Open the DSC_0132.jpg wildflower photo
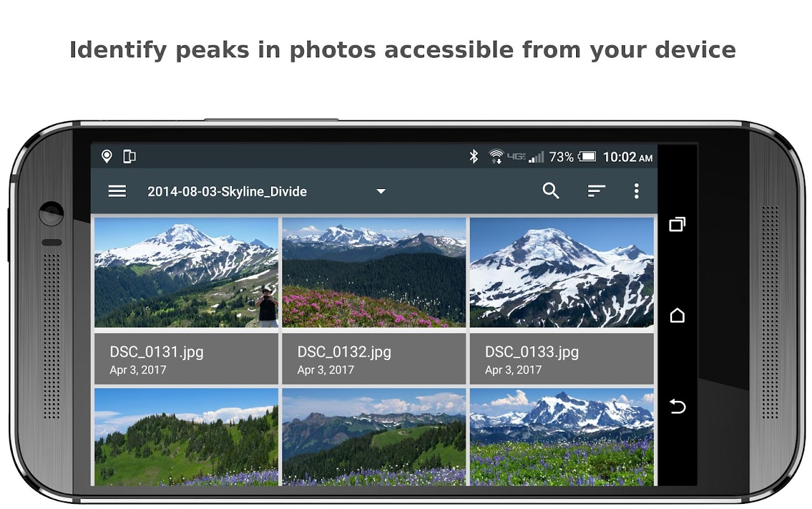Screen dimensions: 812x509 [374, 272]
